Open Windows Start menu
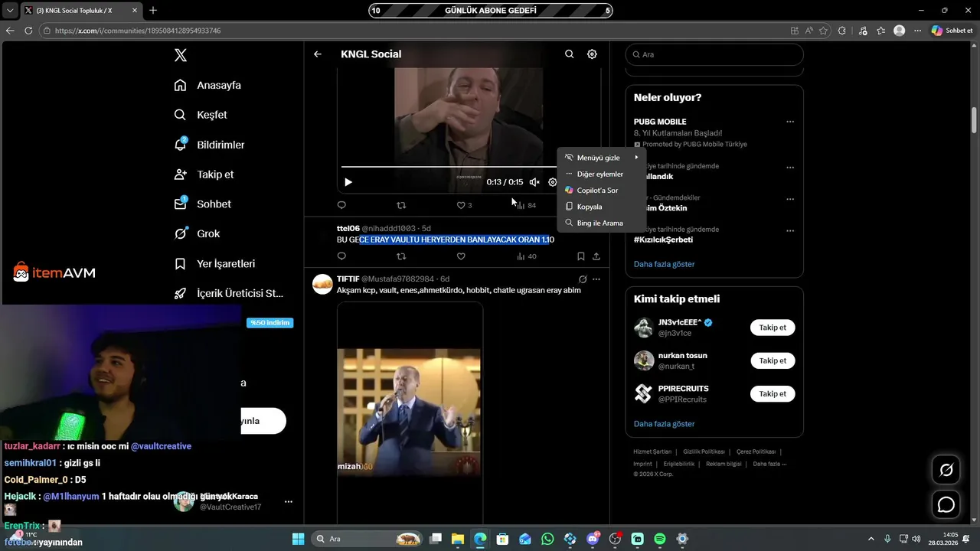The height and width of the screenshot is (551, 980). click(x=299, y=539)
